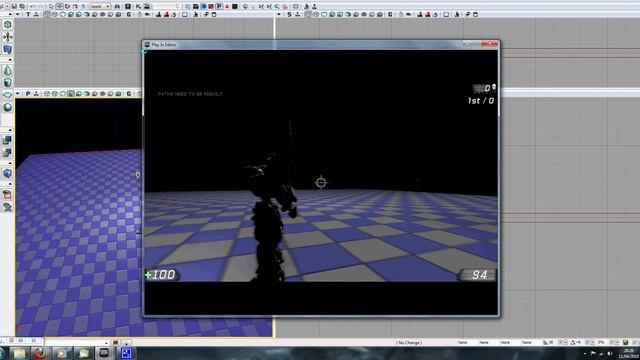Click drag grid icon in status bar

[545, 342]
